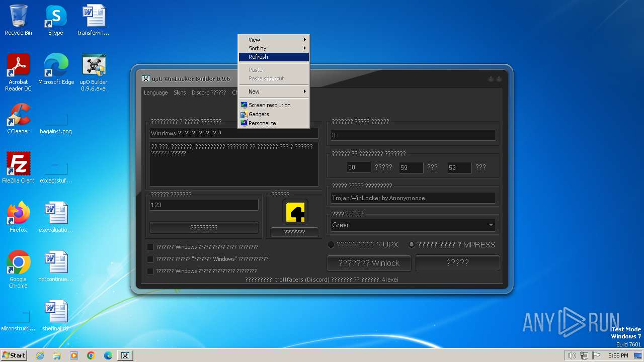Viewport: 644px width, 362px height.
Task: Click the button below the 123 field
Action: (204, 227)
